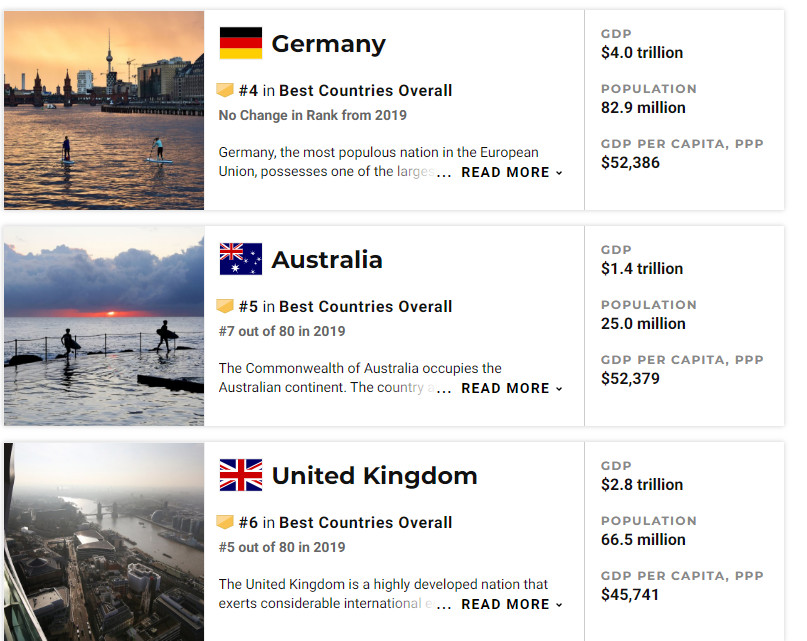
Task: Click the Australia flag icon
Action: [x=240, y=259]
